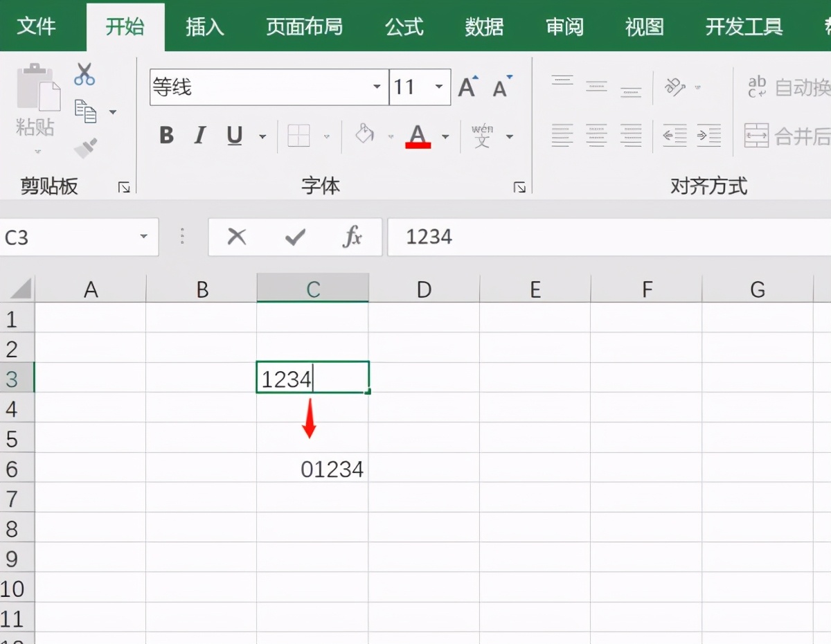Screen dimensions: 831x644
Task: Expand the borders options arrow
Action: [326, 136]
